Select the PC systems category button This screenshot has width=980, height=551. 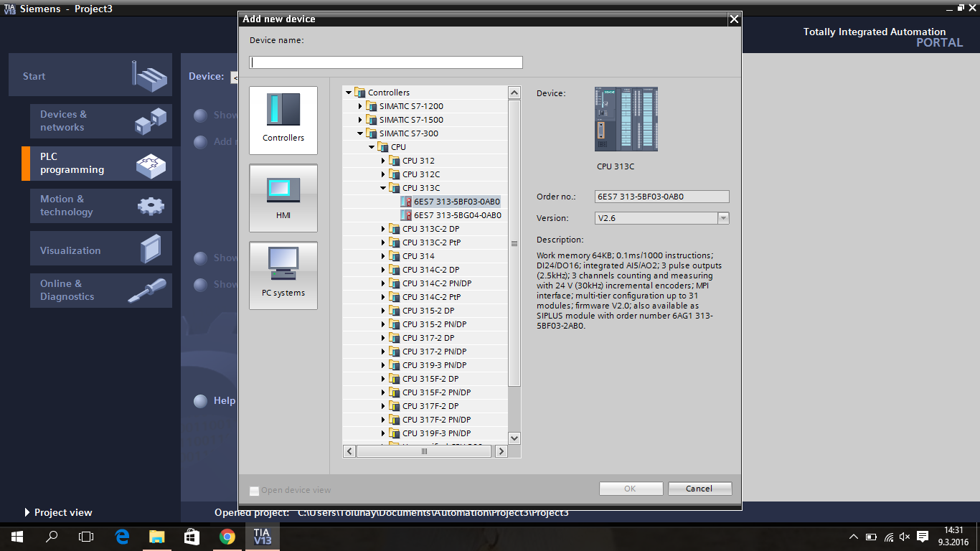tap(283, 275)
